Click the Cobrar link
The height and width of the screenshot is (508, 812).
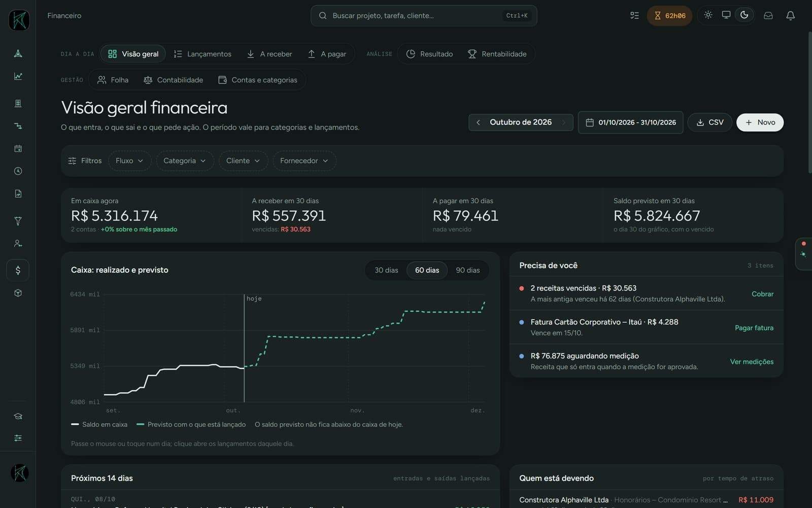click(762, 294)
